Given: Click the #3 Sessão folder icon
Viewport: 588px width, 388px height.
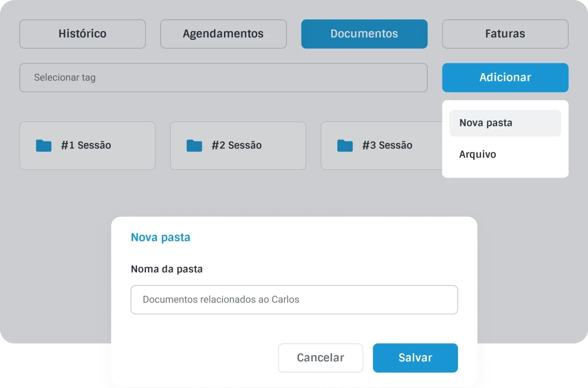Looking at the screenshot, I should [345, 145].
